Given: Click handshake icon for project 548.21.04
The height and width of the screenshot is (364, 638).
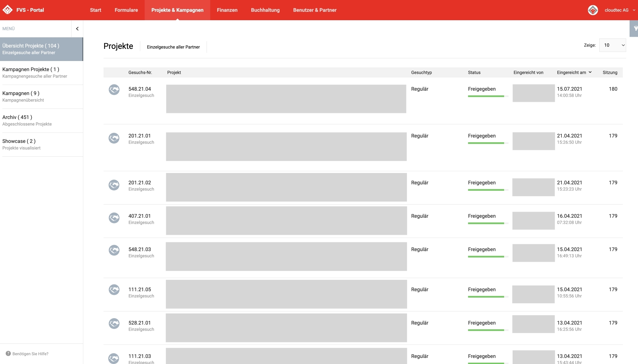Looking at the screenshot, I should pyautogui.click(x=114, y=90).
